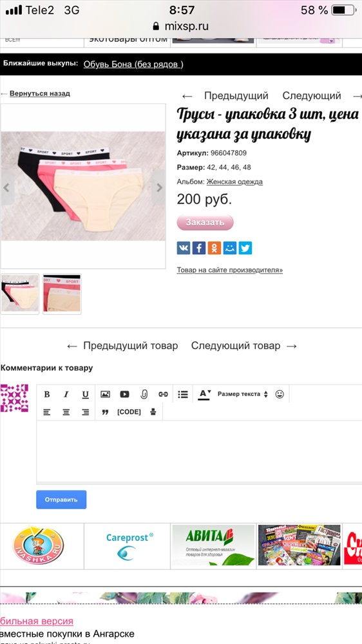362x644 pixels.
Task: Share product on Twitter
Action: (x=245, y=248)
